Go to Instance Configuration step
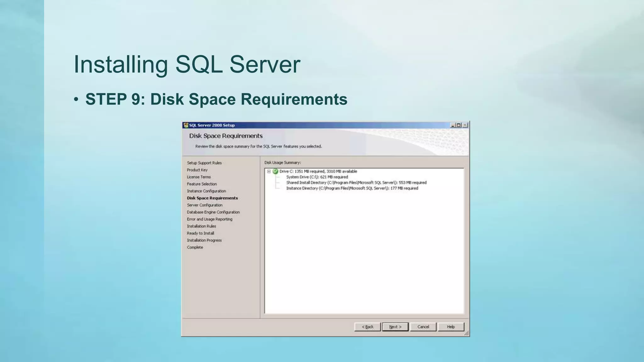Viewport: 644px width, 362px height. pos(206,191)
